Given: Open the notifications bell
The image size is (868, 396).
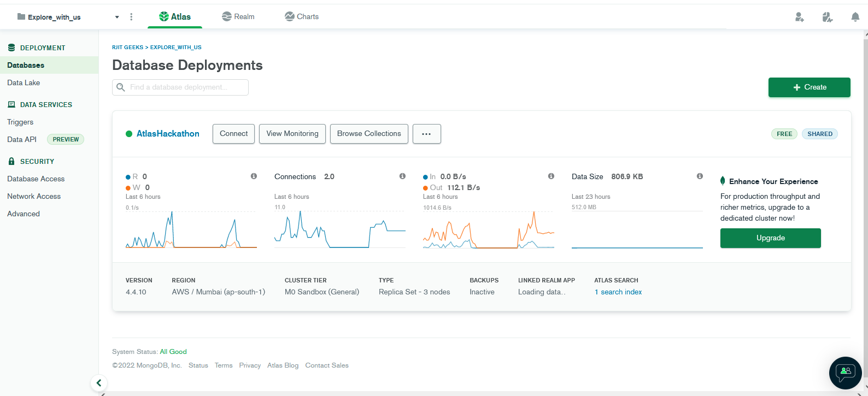Looking at the screenshot, I should point(855,17).
